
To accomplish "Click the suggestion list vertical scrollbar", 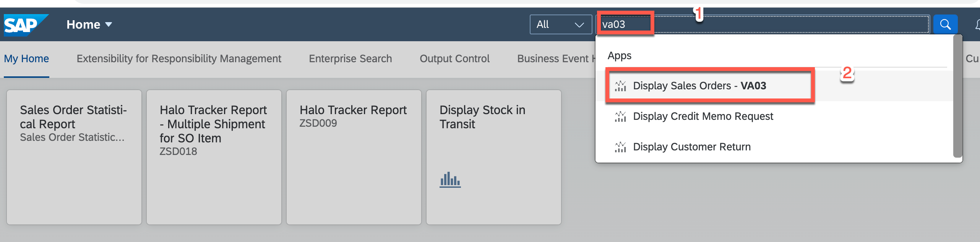I will click(x=957, y=95).
